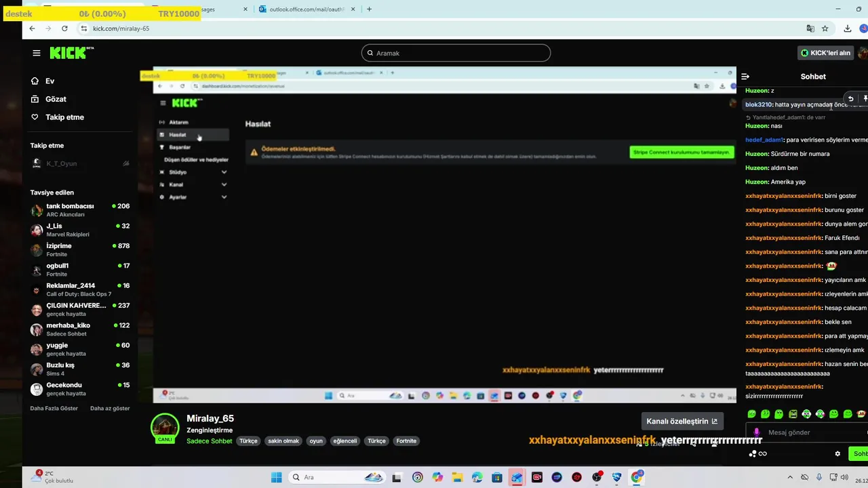Open the Sadece Sohbet category link
Screen dimensions: 868x488
[x=210, y=441]
